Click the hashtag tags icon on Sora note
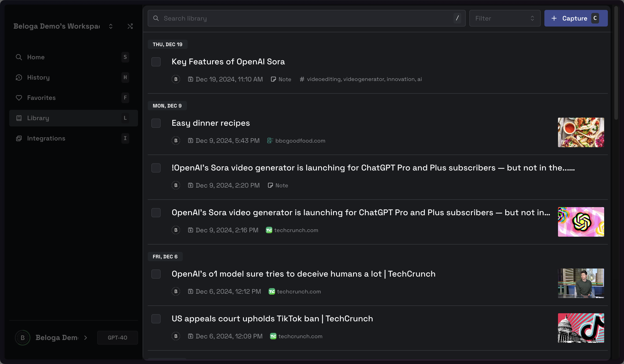 [302, 79]
